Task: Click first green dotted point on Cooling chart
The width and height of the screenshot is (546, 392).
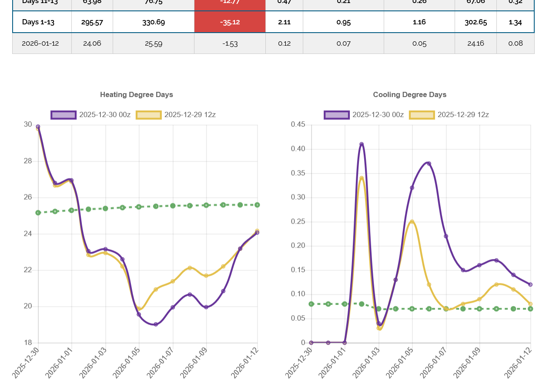Action: pyautogui.click(x=311, y=304)
